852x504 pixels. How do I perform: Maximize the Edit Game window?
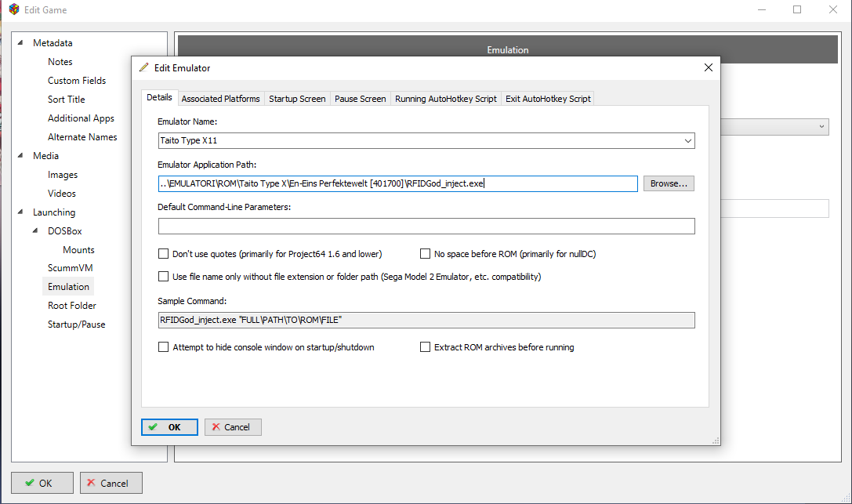pyautogui.click(x=797, y=9)
